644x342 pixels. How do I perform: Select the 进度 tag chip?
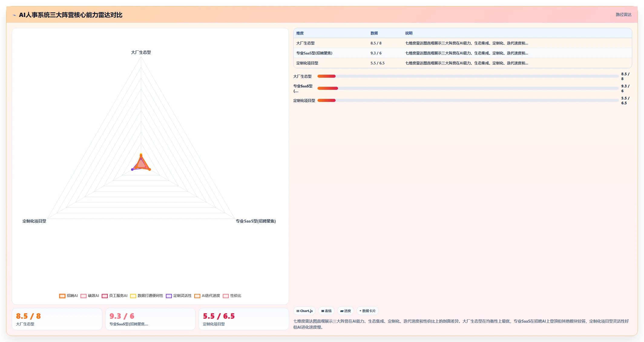pos(345,311)
